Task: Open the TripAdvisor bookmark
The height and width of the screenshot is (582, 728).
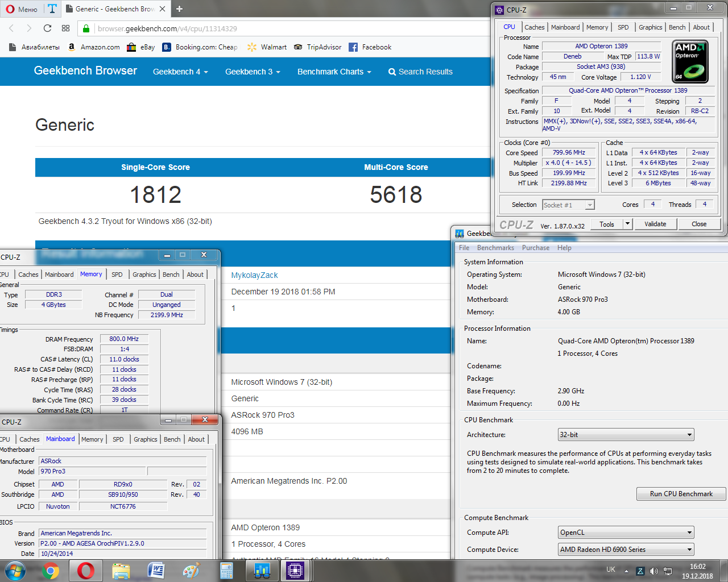Action: point(318,47)
